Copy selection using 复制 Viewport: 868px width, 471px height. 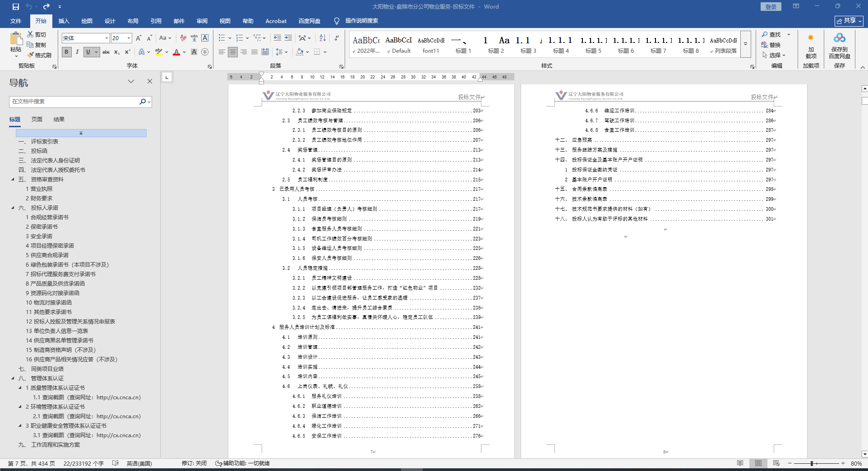(37, 45)
